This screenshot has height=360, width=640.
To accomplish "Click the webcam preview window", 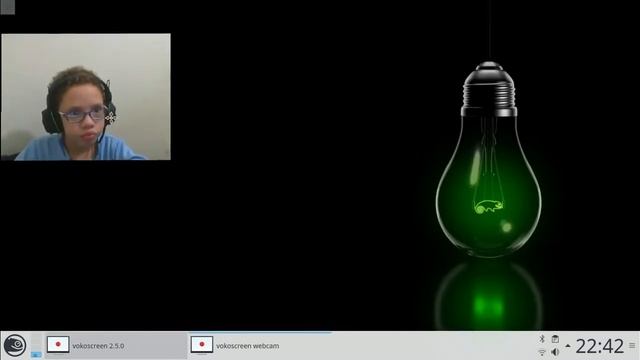I will 86,97.
